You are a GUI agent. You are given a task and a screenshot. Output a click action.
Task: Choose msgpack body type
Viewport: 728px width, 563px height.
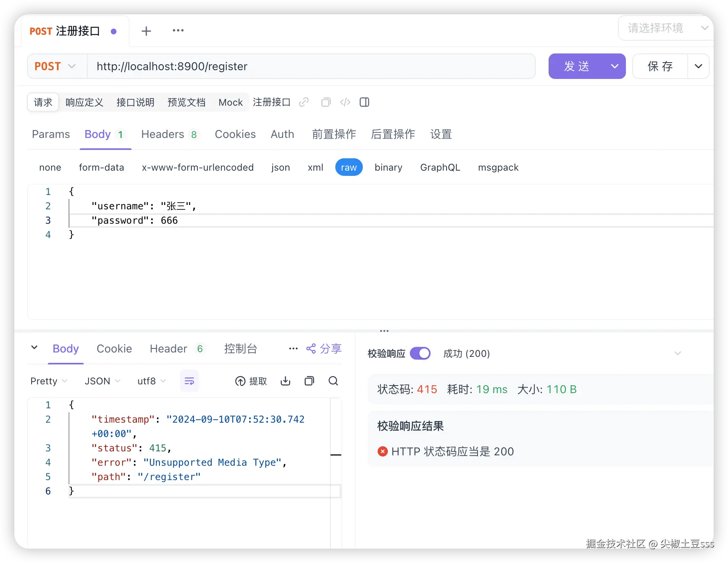[498, 167]
